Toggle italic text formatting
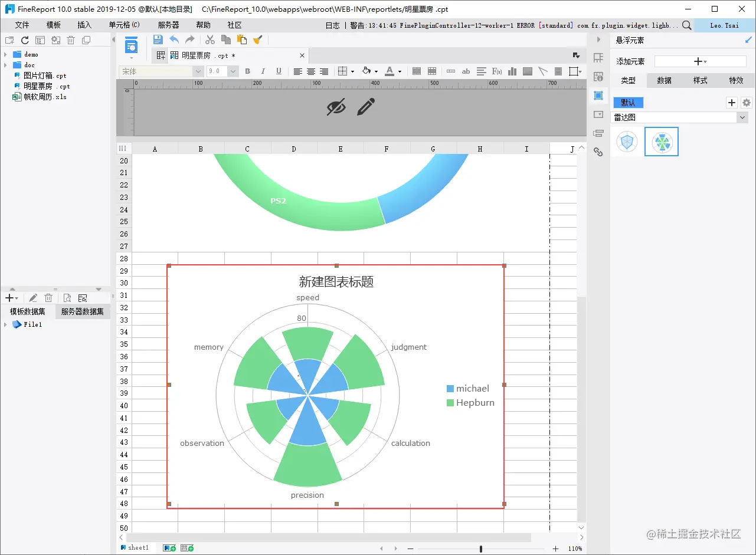 [263, 71]
